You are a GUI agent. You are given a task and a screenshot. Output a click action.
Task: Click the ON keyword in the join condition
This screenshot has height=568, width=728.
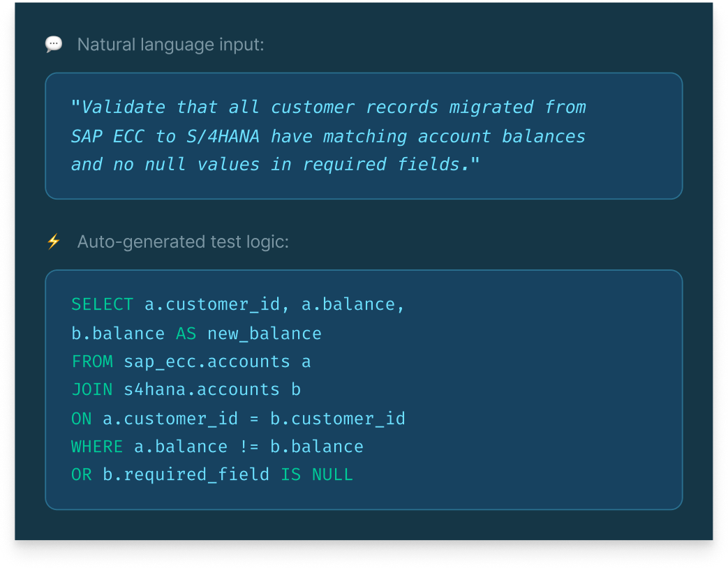click(x=81, y=419)
